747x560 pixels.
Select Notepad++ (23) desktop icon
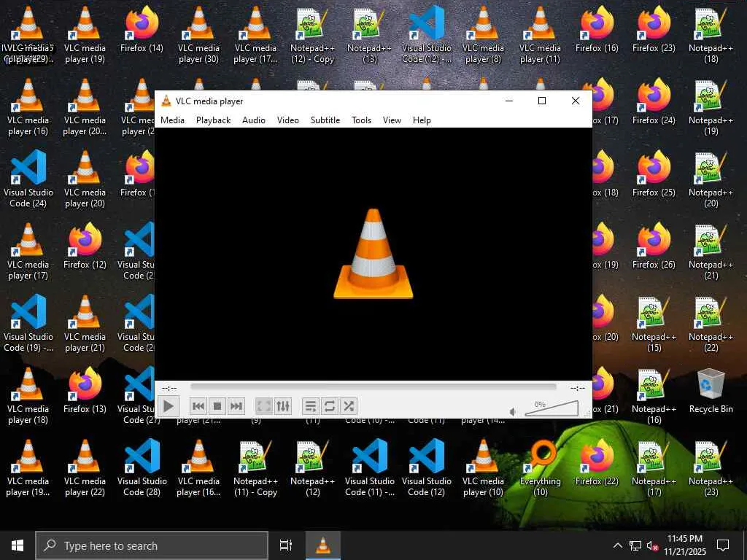coord(711,468)
